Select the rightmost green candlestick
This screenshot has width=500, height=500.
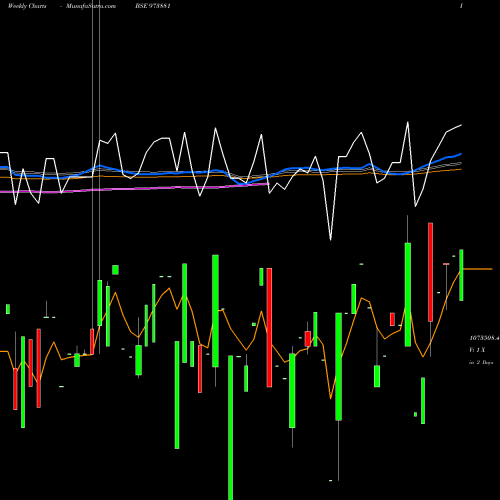click(x=461, y=275)
